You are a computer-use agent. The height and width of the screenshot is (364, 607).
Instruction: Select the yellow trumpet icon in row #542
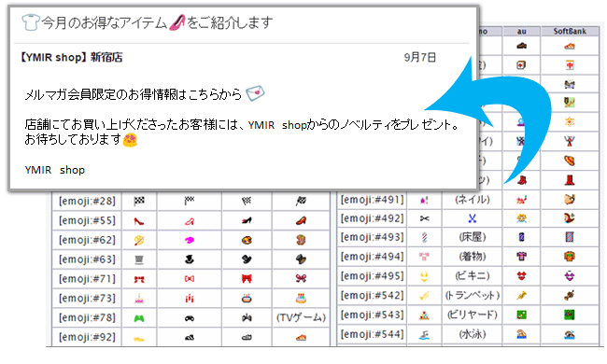(x=424, y=296)
